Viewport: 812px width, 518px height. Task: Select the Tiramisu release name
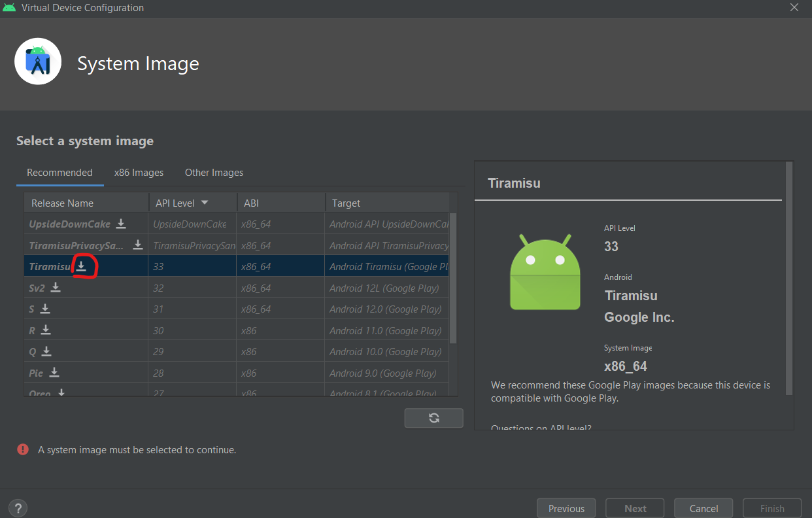pyautogui.click(x=49, y=267)
